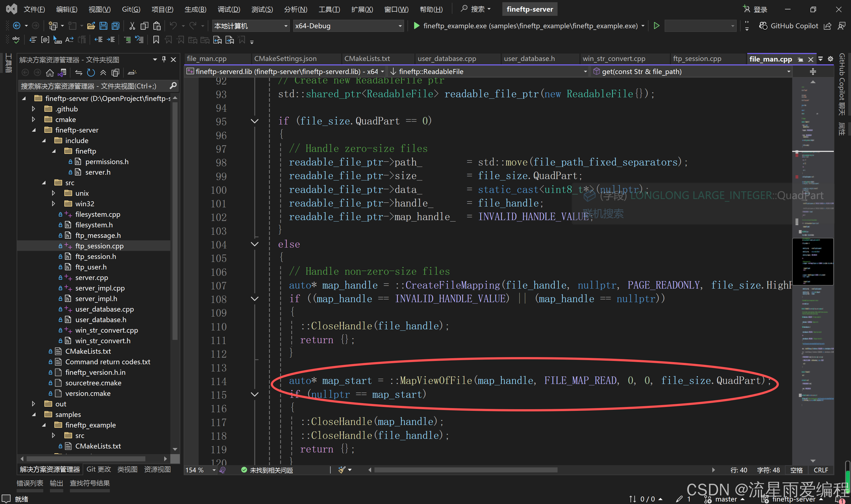Image resolution: width=851 pixels, height=504 pixels.
Task: Toggle a bookmark with the bookmark icon
Action: tap(156, 40)
